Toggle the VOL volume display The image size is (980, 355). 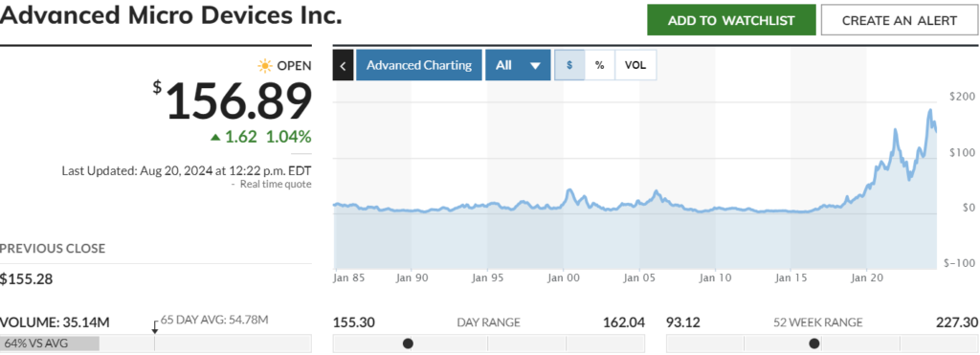tap(635, 65)
